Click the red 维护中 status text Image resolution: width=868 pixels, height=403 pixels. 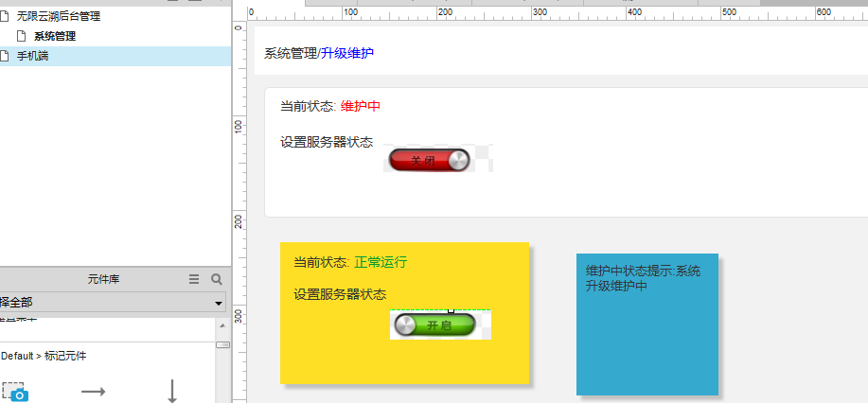coord(361,106)
